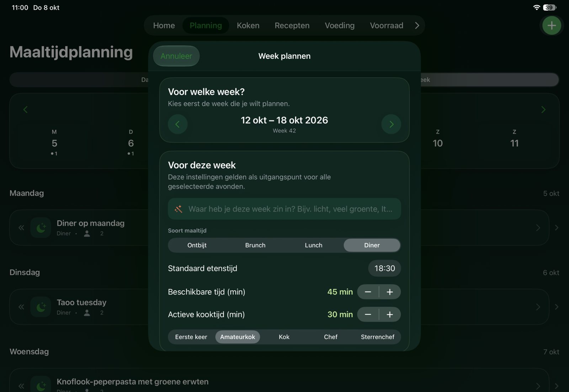Select day 10 in background calendar
569x392 pixels.
click(438, 143)
